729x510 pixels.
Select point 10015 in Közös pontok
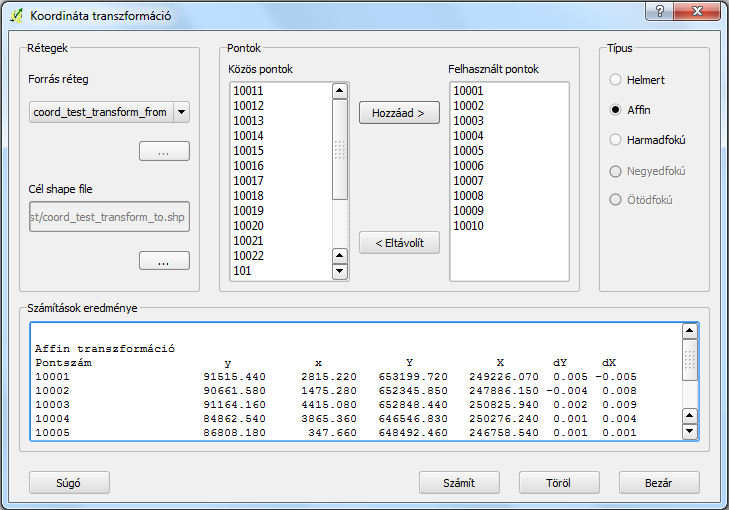pos(249,150)
